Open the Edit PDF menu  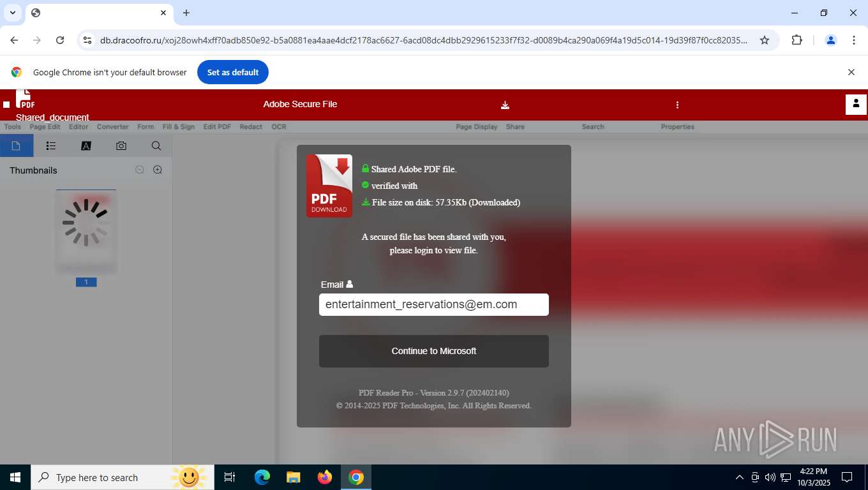coord(217,127)
